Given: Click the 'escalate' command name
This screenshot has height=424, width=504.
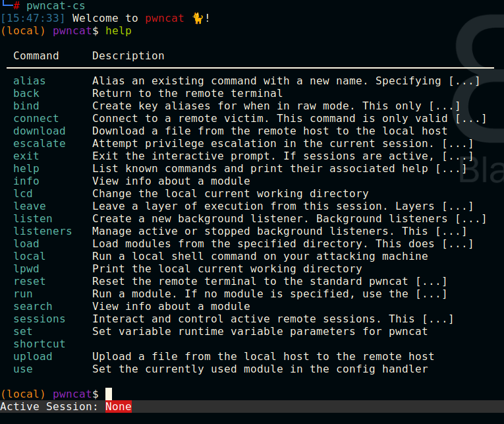Looking at the screenshot, I should 40,144.
